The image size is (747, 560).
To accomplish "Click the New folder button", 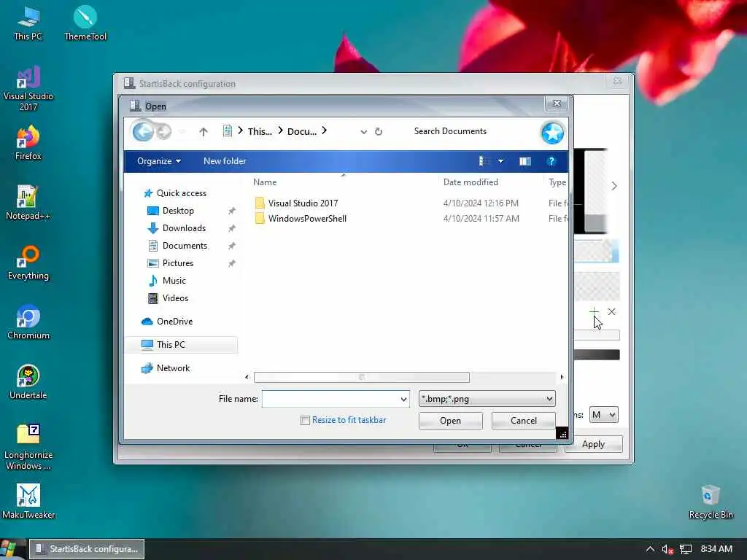I will coord(225,161).
